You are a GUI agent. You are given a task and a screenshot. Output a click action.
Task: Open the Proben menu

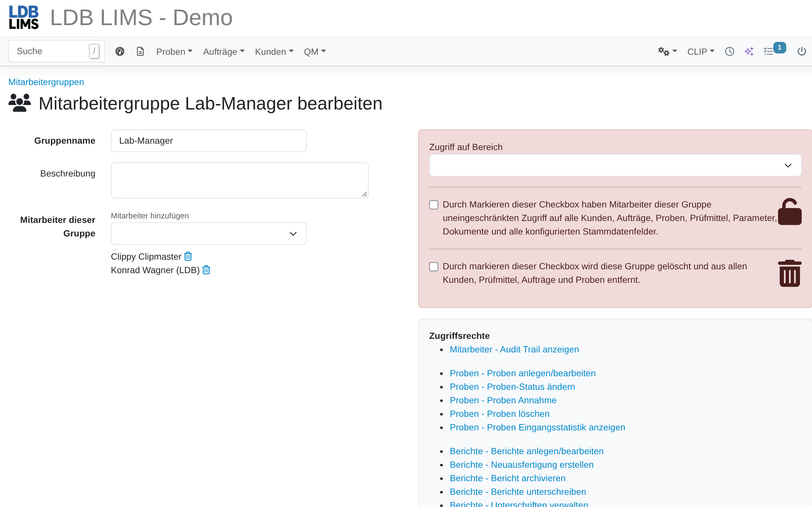[174, 52]
